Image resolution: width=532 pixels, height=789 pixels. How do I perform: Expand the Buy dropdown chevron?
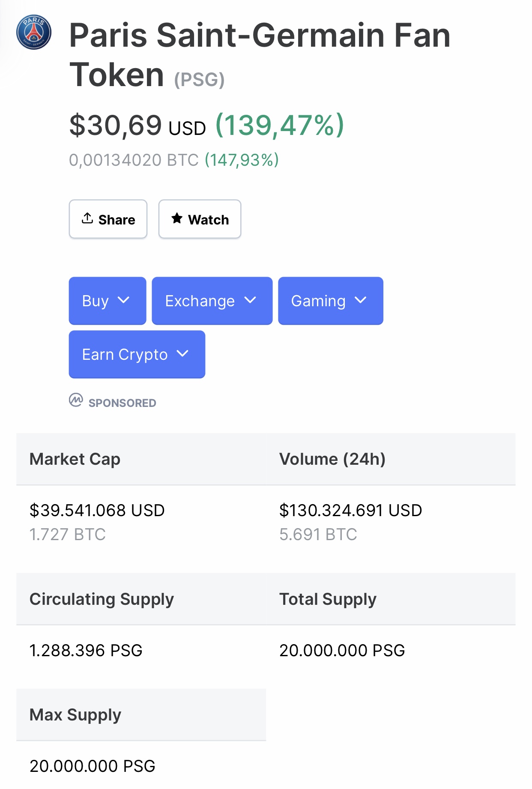click(123, 300)
